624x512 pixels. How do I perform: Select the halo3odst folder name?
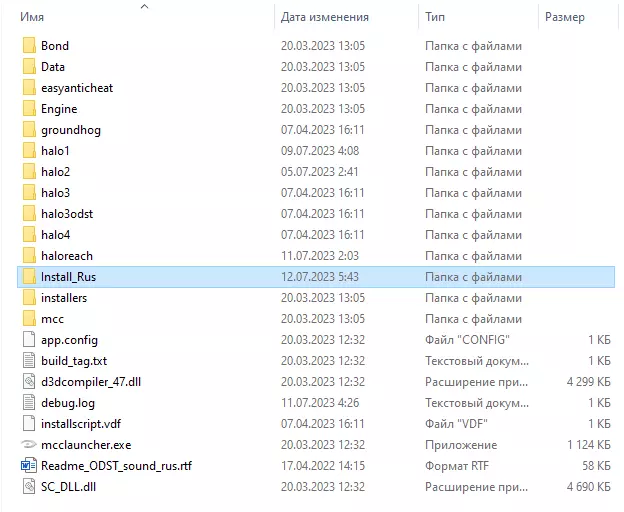coord(67,214)
